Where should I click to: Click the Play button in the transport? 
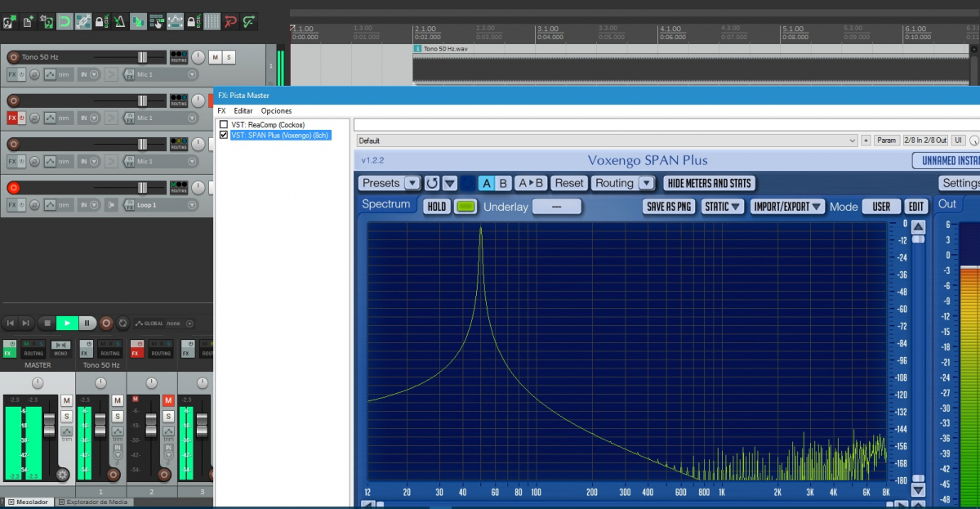tap(68, 324)
